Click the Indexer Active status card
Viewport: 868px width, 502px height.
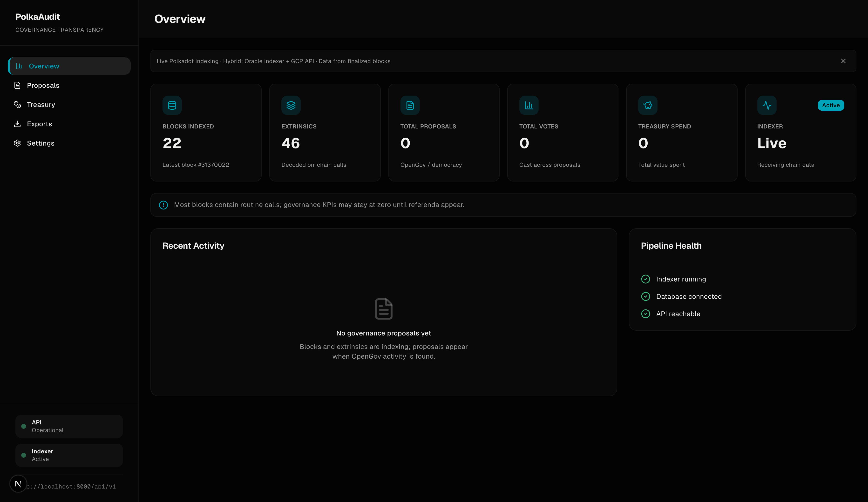(x=69, y=455)
